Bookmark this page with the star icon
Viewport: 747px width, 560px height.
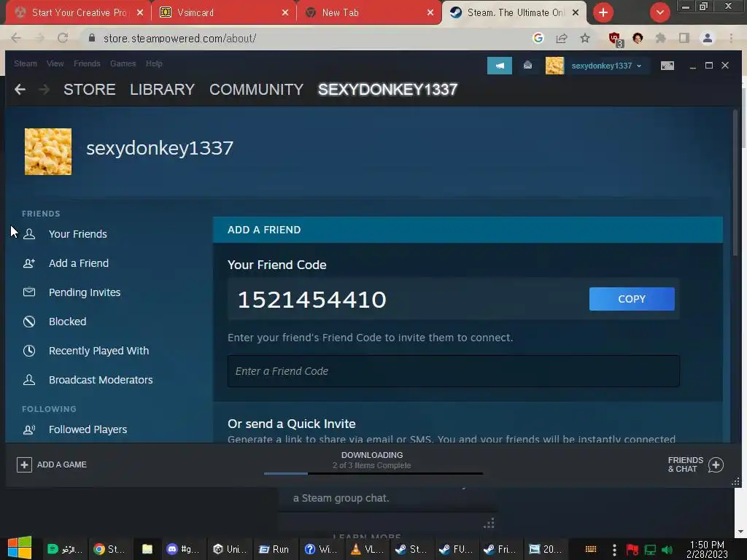[585, 38]
